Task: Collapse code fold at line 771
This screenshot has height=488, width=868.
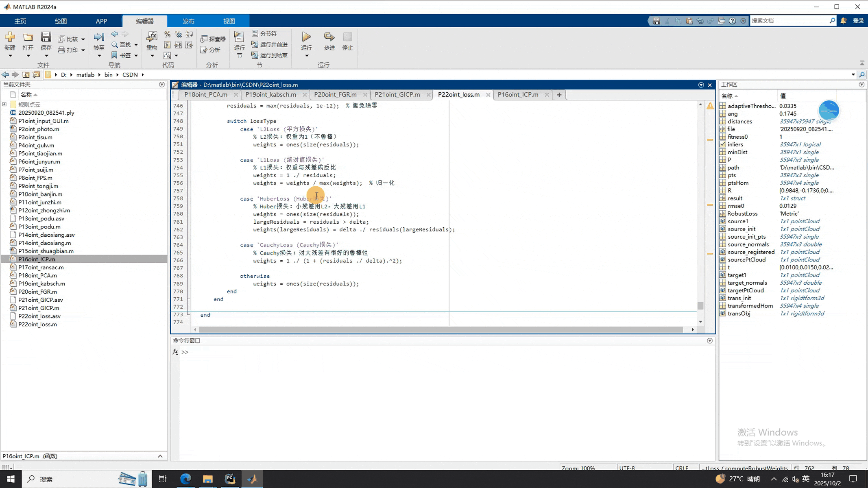Action: point(188,299)
